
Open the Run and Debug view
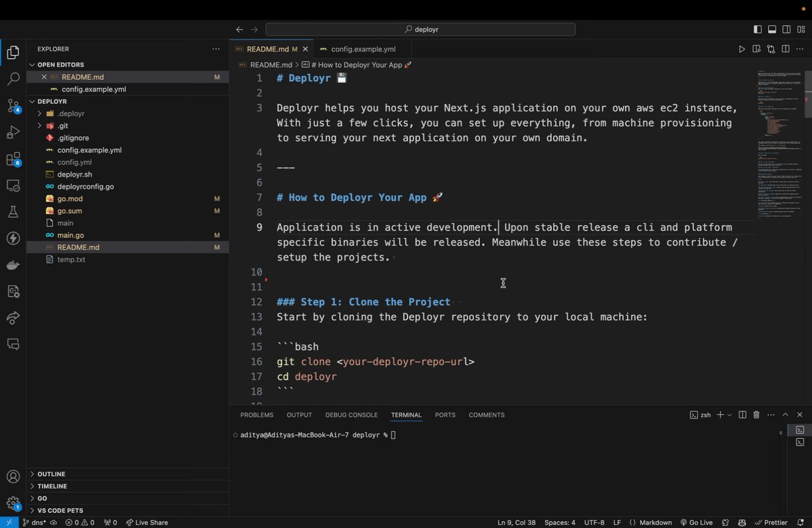[x=13, y=132]
